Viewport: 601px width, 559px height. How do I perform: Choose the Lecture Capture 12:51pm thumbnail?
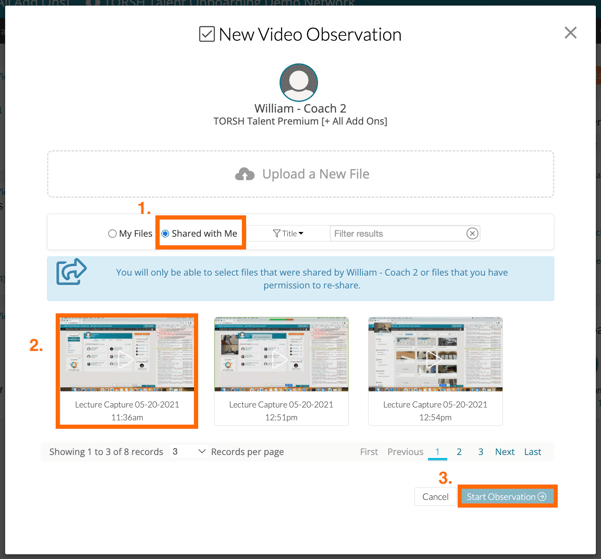[281, 355]
